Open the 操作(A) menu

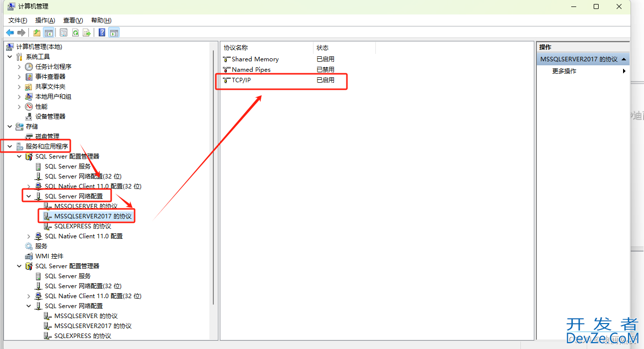45,20
